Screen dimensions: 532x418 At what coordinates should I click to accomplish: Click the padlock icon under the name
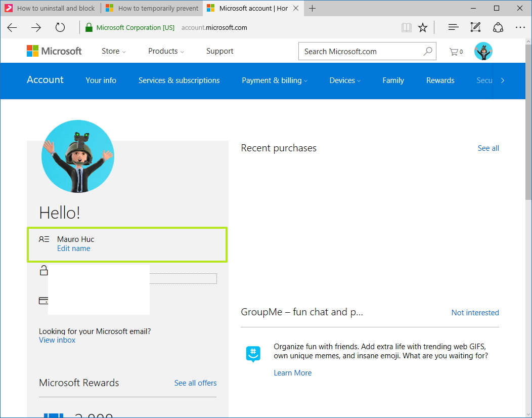pyautogui.click(x=43, y=271)
